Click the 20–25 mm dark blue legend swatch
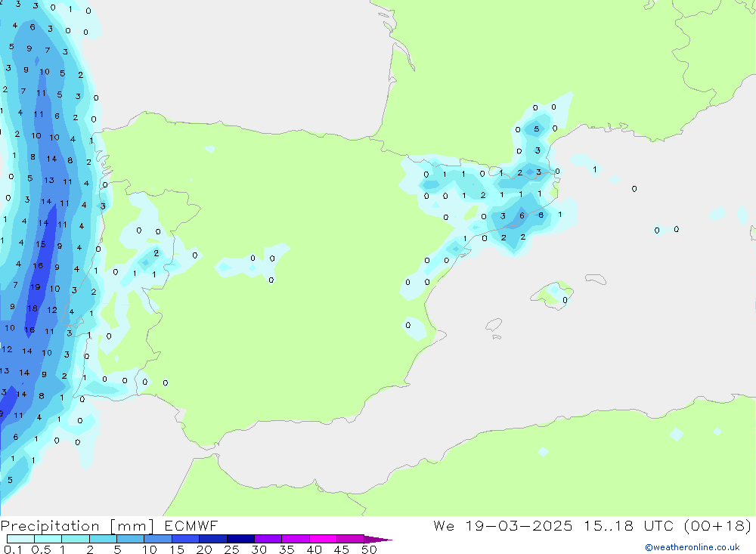Image resolution: width=756 pixels, height=554 pixels. pos(212,539)
